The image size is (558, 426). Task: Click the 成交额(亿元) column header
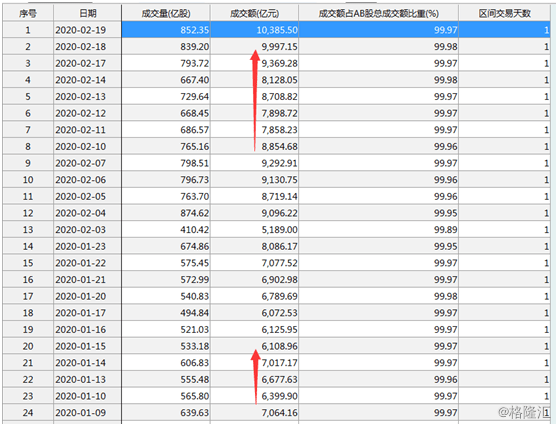(254, 14)
